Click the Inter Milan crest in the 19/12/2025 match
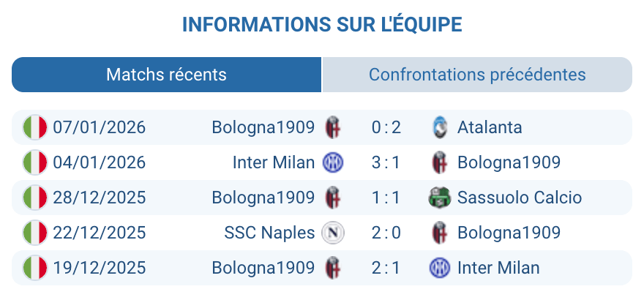644x300 pixels. coord(439,268)
